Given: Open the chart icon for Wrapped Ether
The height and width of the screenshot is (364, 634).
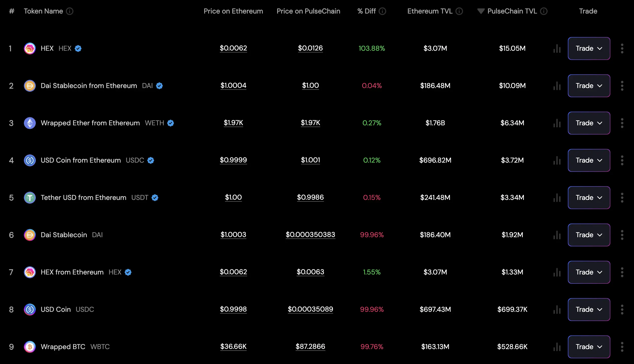Looking at the screenshot, I should [557, 123].
